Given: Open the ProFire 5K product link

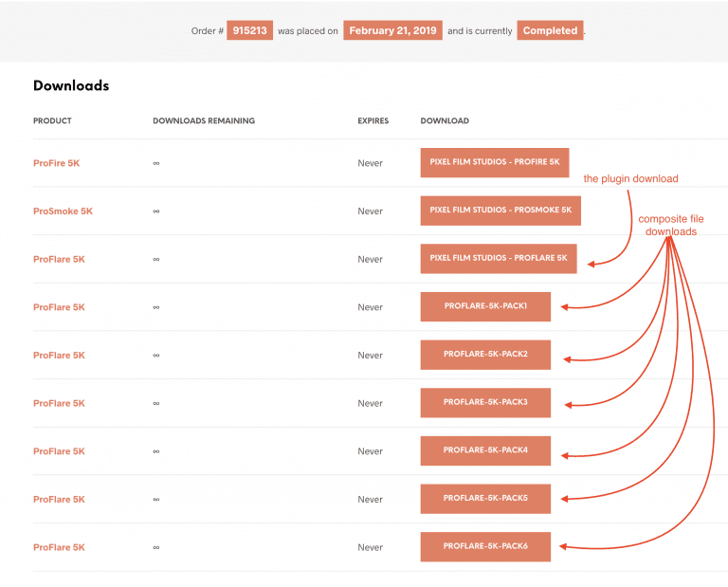Looking at the screenshot, I should pyautogui.click(x=56, y=163).
